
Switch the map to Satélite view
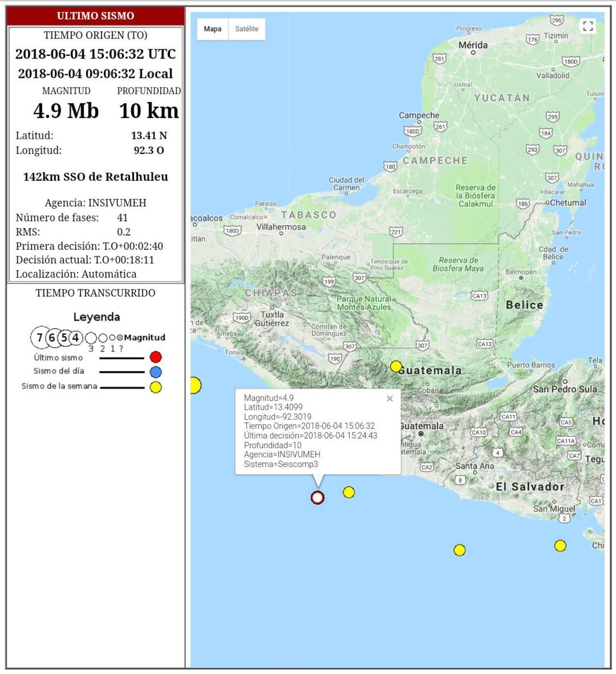point(246,29)
